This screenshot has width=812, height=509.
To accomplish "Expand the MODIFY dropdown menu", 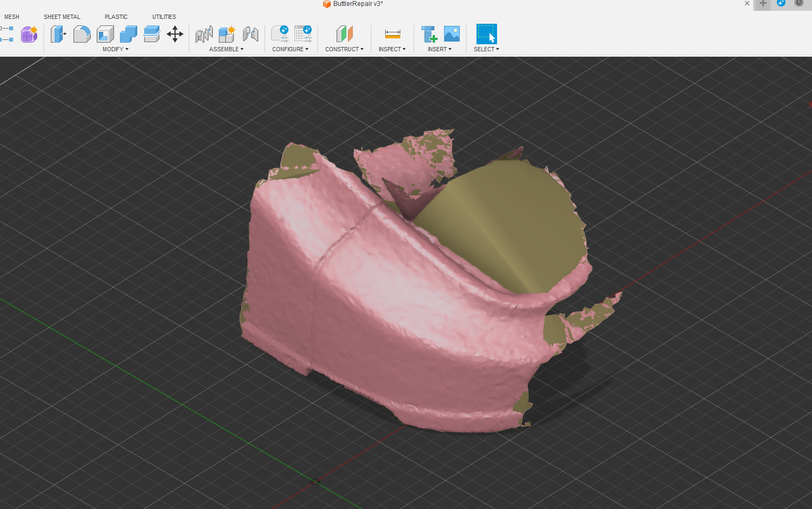I will (115, 49).
